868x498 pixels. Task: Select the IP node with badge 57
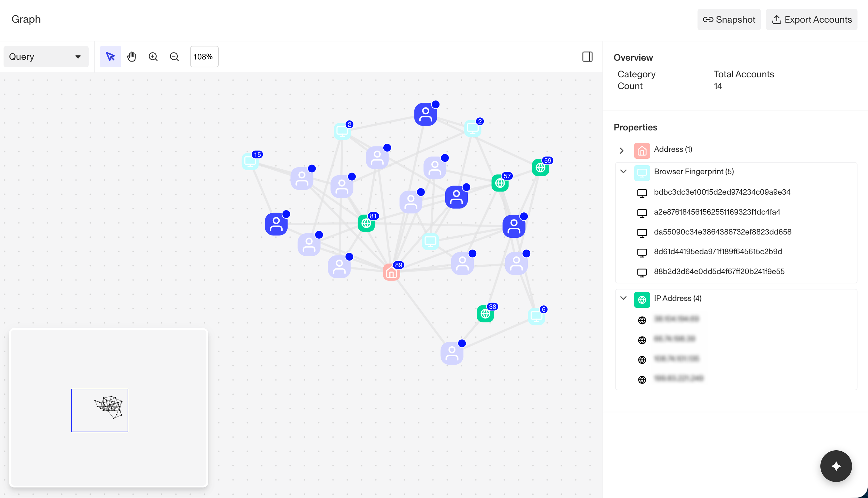coord(500,183)
